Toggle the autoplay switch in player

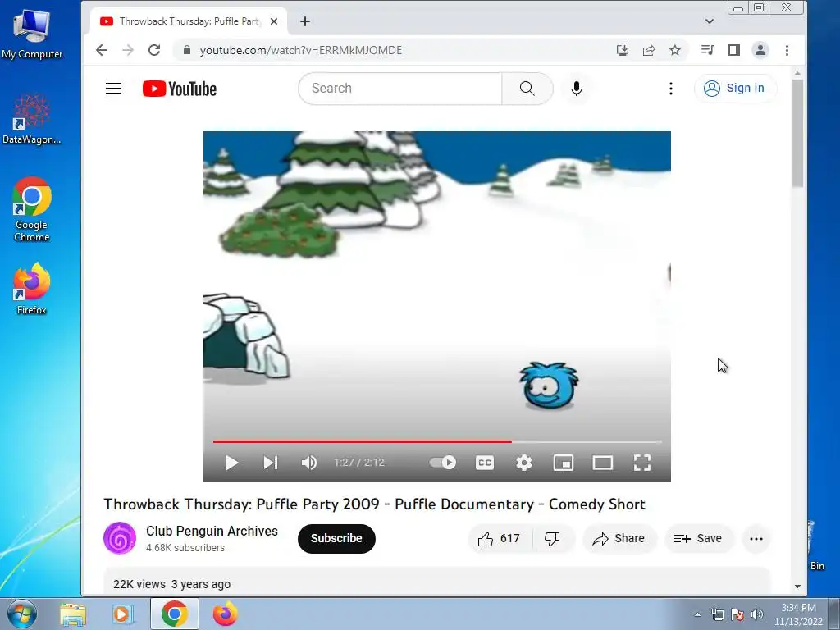click(x=443, y=463)
